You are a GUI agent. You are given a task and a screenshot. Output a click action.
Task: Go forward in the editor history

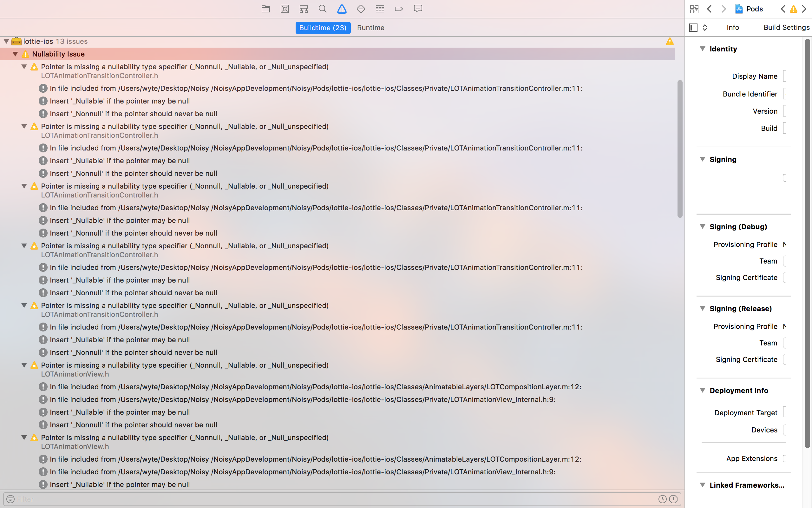[724, 9]
